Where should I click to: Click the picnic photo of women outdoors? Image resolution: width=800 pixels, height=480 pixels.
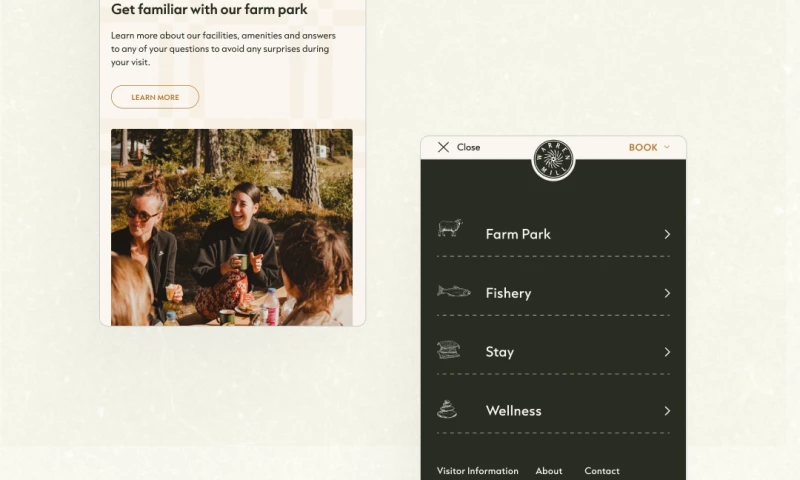pos(232,228)
